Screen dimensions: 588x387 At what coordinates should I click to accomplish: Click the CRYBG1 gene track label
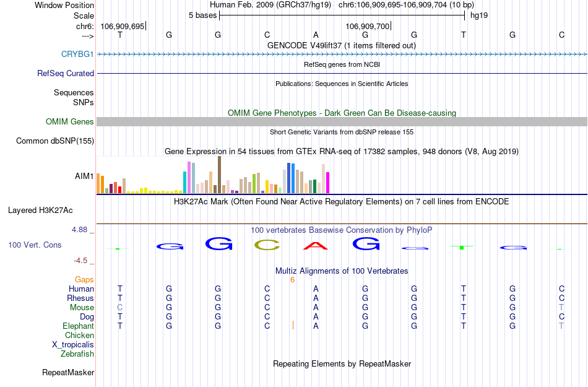point(77,54)
